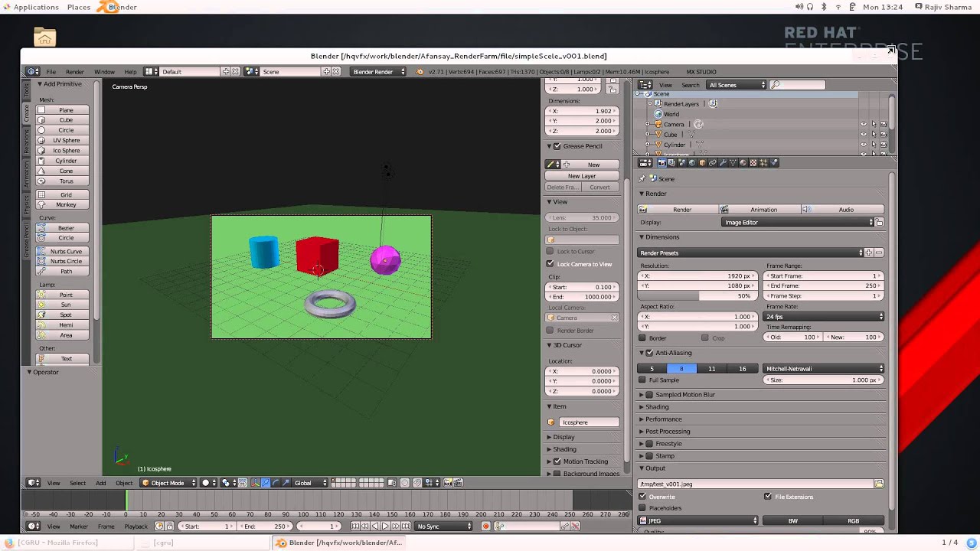Toggle the File Extensions checkbox

point(768,497)
